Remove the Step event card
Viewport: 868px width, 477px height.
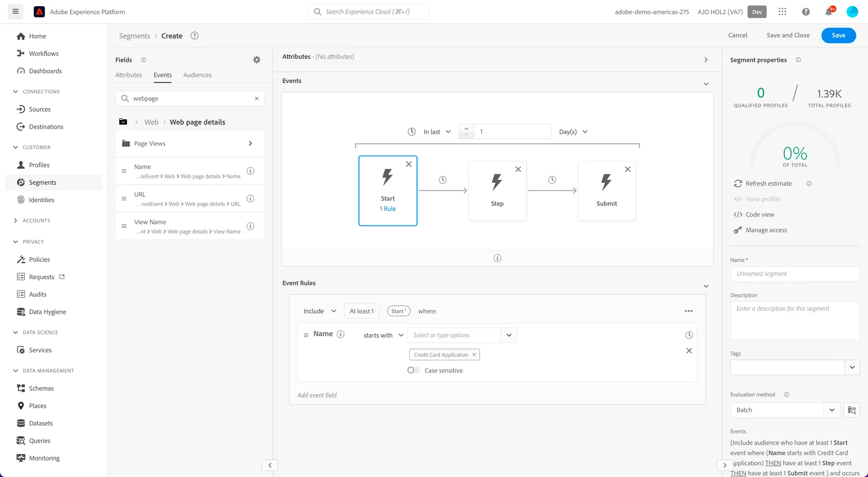(518, 169)
